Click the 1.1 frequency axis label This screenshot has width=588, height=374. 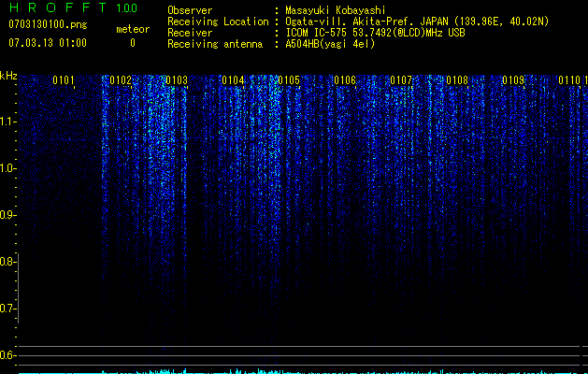pyautogui.click(x=7, y=122)
